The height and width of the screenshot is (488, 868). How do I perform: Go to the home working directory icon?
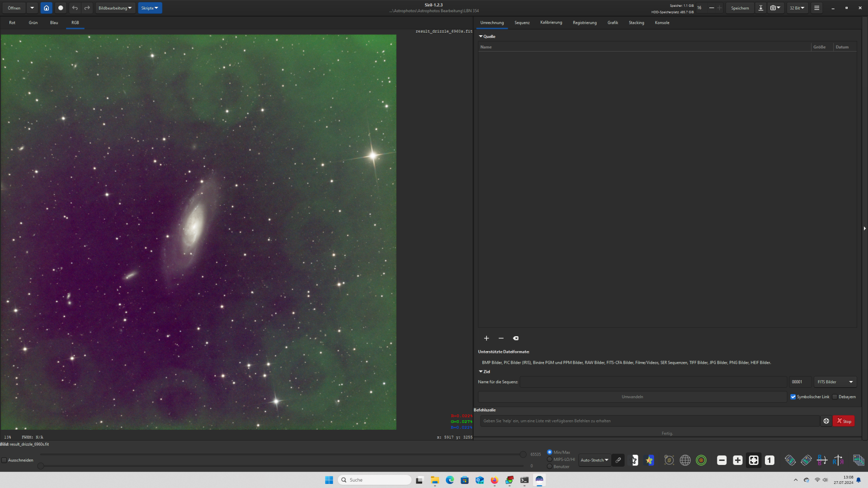tap(46, 8)
